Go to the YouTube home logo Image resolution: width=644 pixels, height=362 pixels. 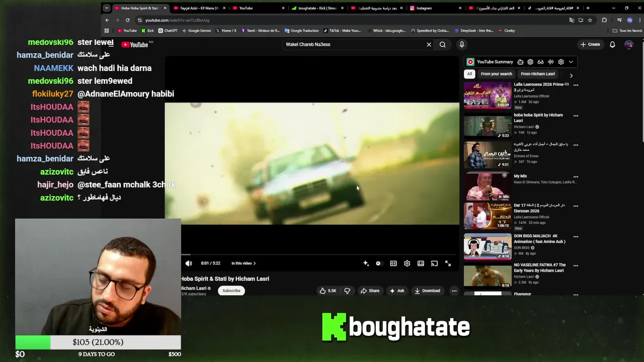pyautogui.click(x=135, y=45)
